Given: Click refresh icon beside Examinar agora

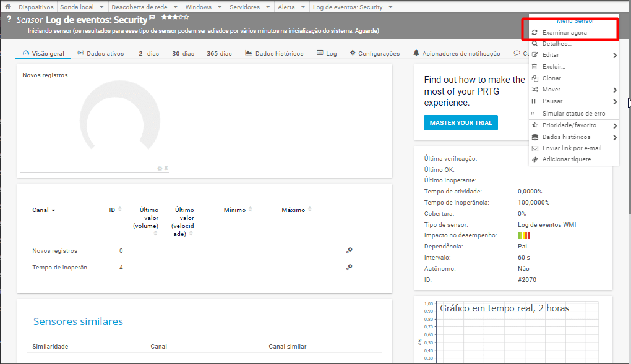Looking at the screenshot, I should pos(534,32).
